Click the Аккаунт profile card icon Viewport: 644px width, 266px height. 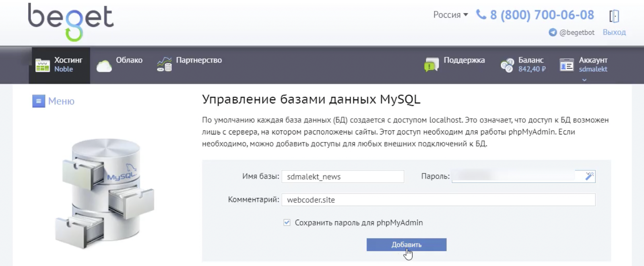click(x=566, y=65)
